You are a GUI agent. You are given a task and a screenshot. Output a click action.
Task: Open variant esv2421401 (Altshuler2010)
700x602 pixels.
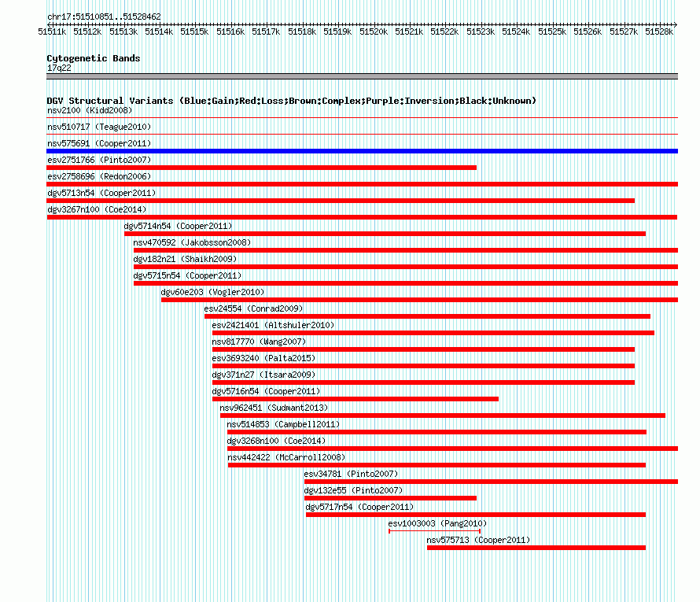coord(273,325)
